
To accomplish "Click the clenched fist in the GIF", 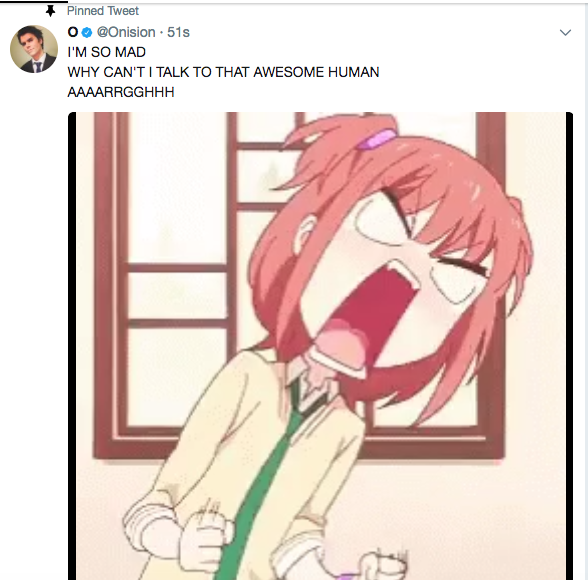I will tap(204, 538).
